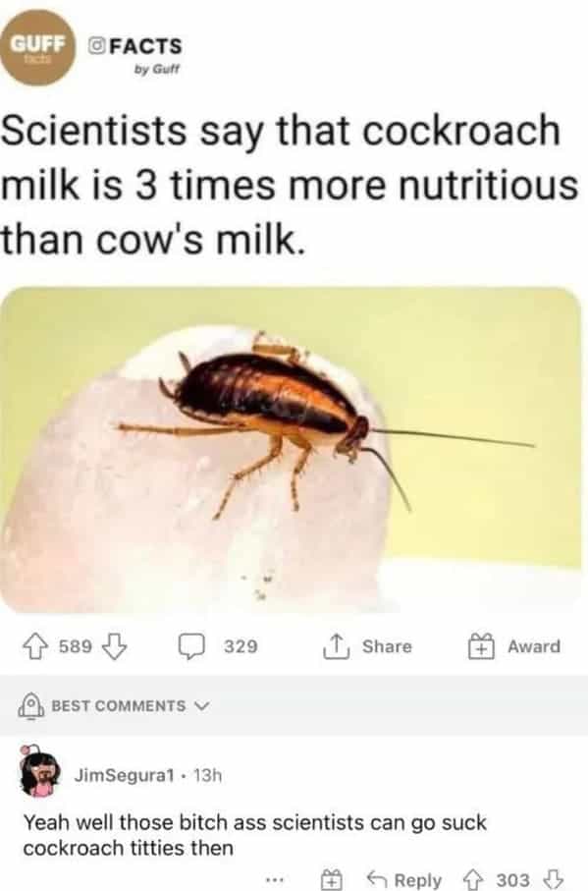
Task: Expand the Best Comments sort dropdown
Action: coord(115,705)
